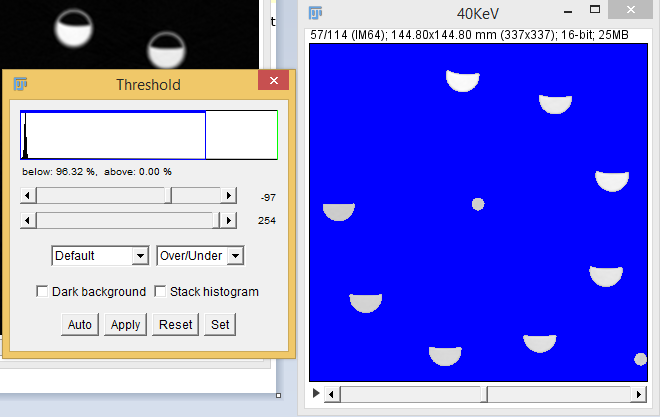Click the ImageJ icon in 40KeV title bar
This screenshot has height=417, width=660.
pos(316,13)
